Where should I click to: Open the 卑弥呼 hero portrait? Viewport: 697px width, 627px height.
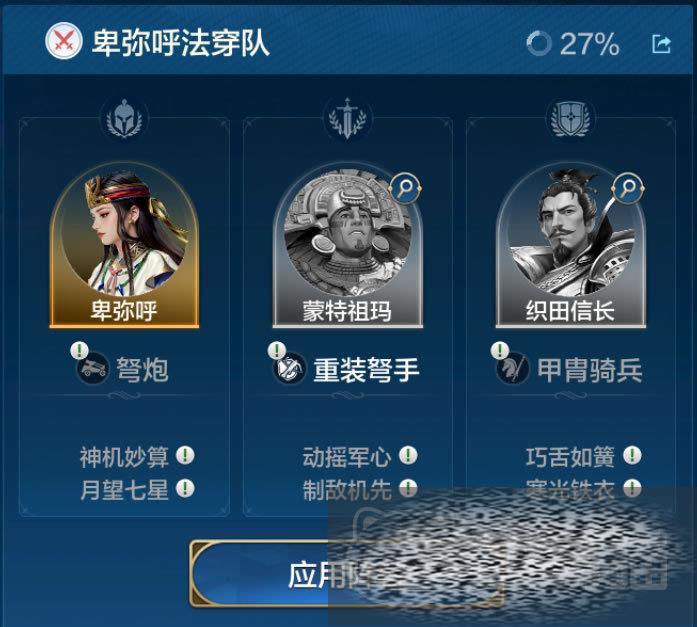(x=124, y=246)
